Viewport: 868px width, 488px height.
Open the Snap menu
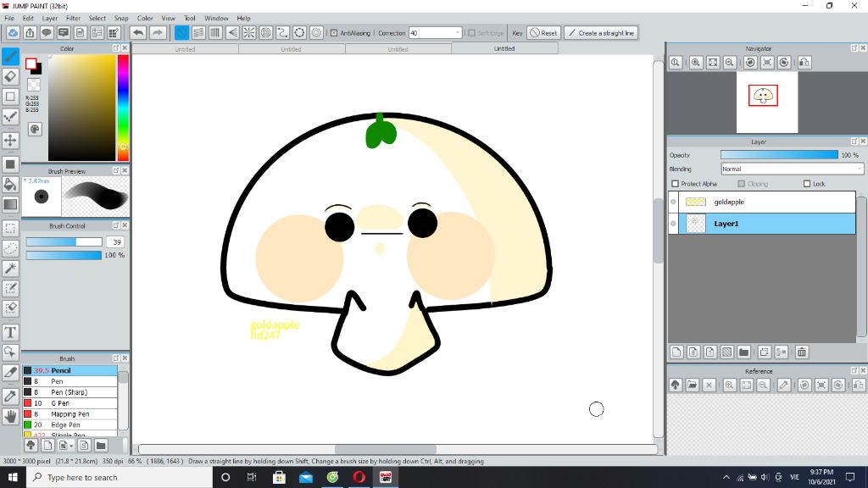pyautogui.click(x=121, y=19)
